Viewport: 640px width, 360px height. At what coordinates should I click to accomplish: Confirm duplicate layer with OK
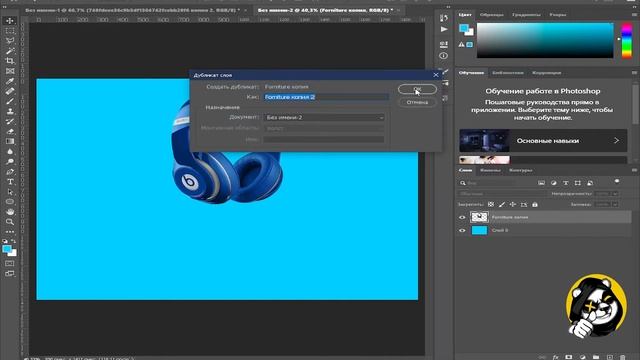pos(417,89)
